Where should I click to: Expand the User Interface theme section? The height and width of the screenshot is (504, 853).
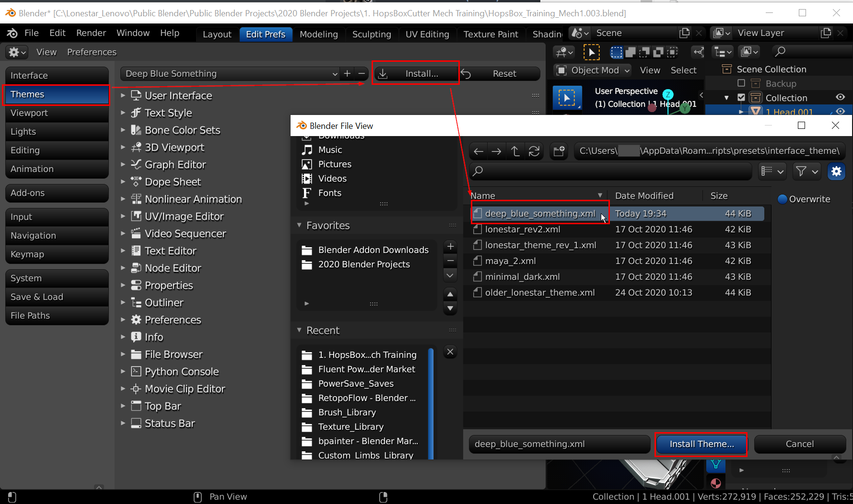123,96
